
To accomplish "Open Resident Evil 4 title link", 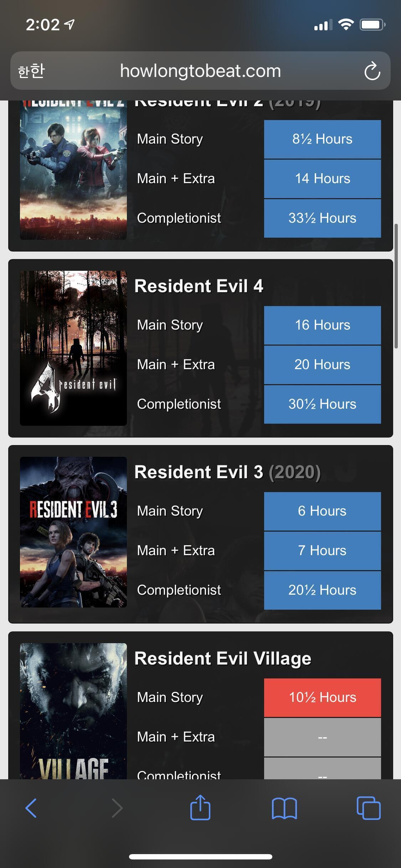I will pyautogui.click(x=199, y=286).
